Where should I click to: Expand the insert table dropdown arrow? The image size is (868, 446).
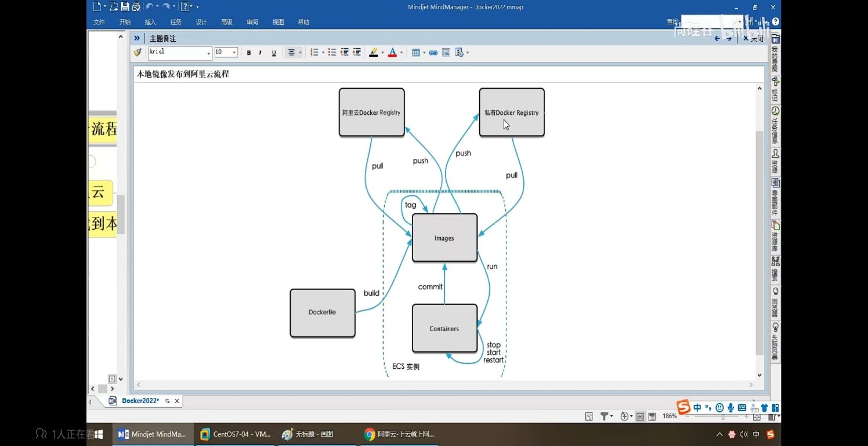click(424, 53)
